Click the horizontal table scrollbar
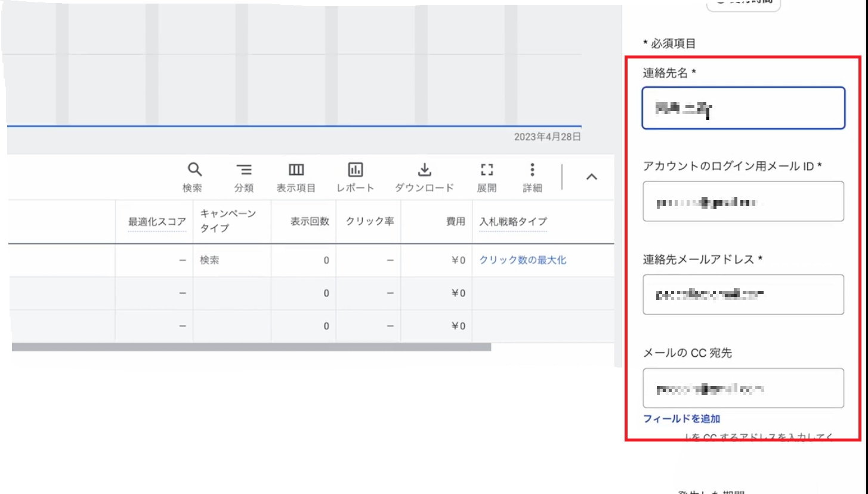The width and height of the screenshot is (868, 494). (251, 347)
